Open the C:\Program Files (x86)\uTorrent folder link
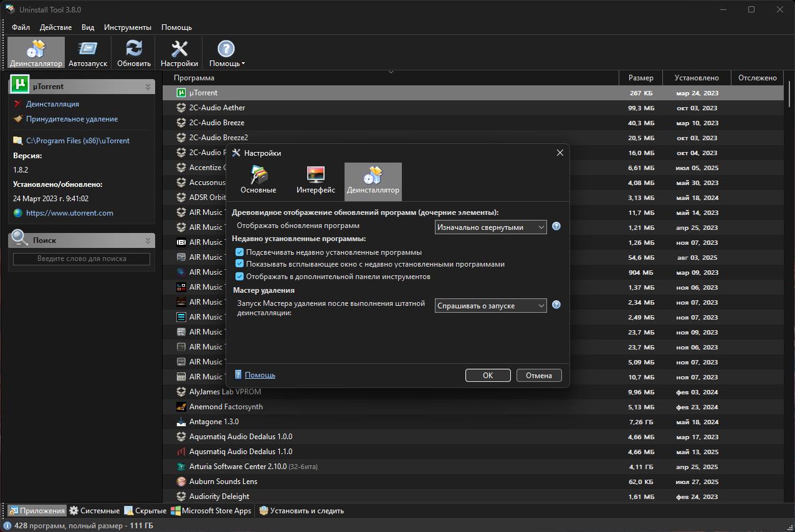Screen dimensions: 795x532 (x=78, y=141)
